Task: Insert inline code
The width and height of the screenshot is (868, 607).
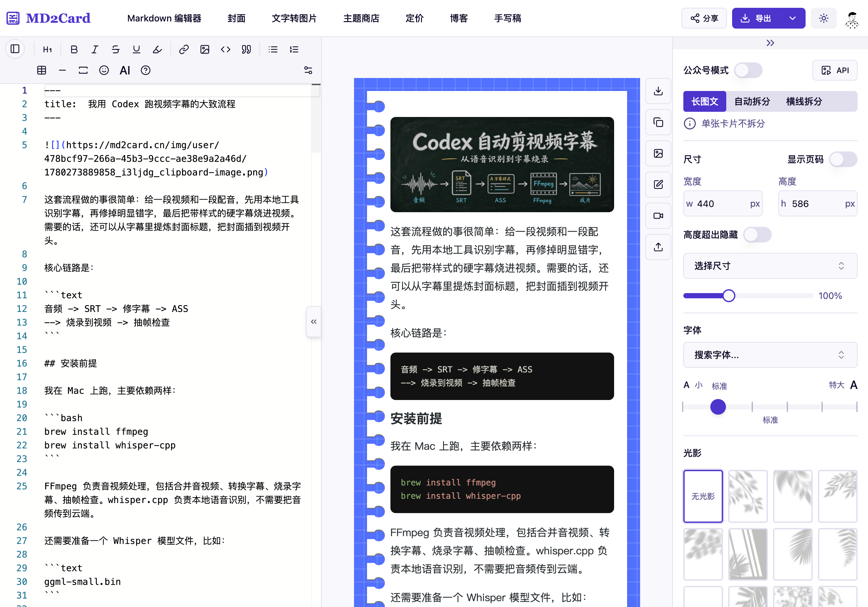Action: click(226, 49)
